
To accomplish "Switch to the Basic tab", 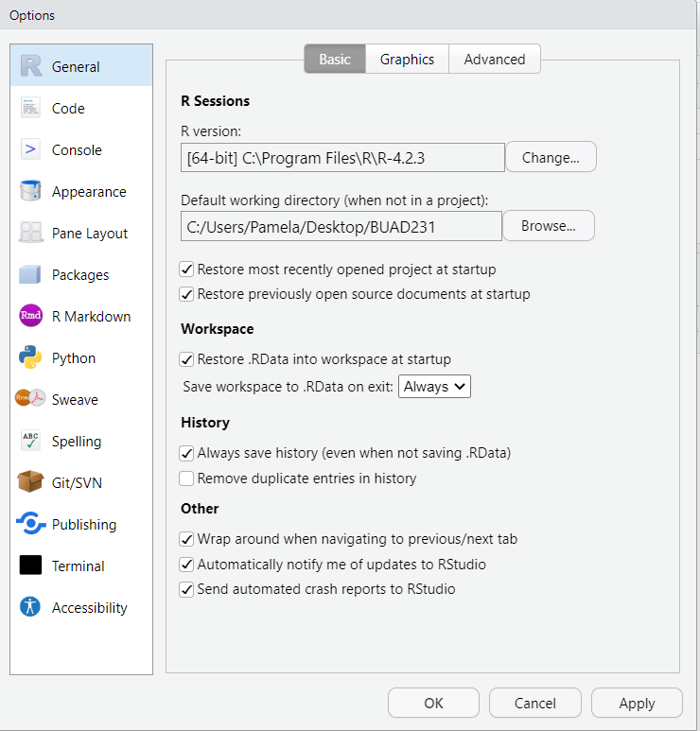I will pyautogui.click(x=335, y=60).
